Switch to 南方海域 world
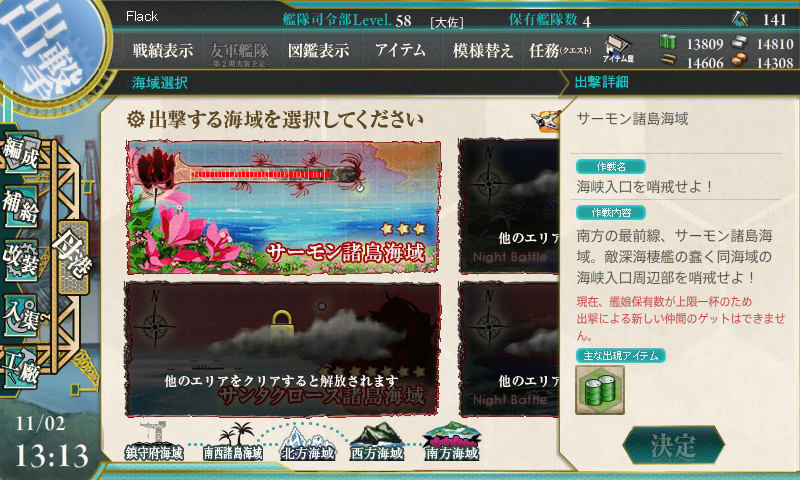The width and height of the screenshot is (800, 480). [x=452, y=442]
